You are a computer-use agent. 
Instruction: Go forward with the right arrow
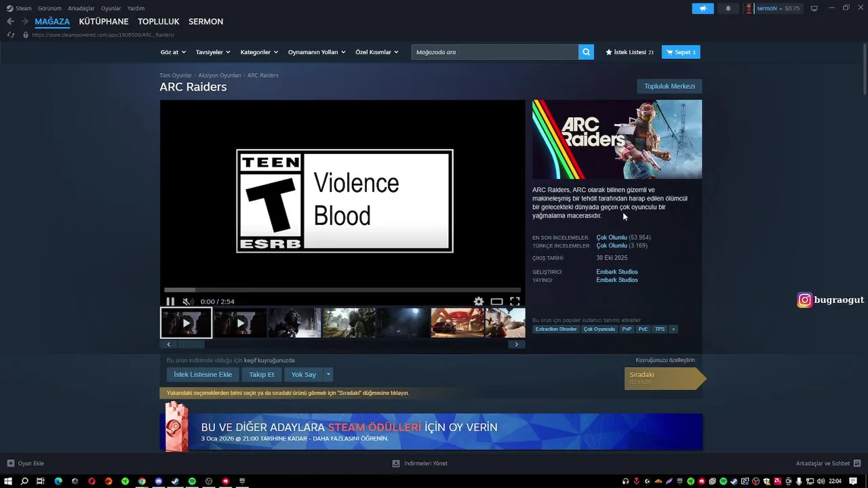(24, 22)
